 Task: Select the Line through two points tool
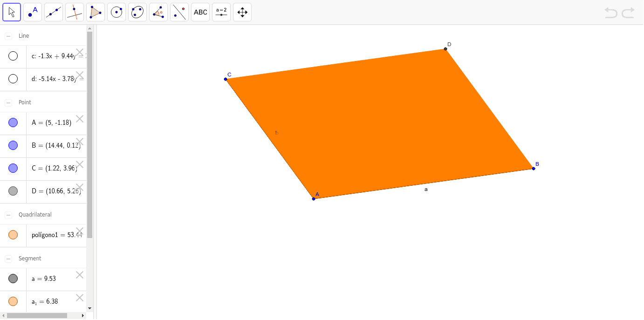point(54,12)
